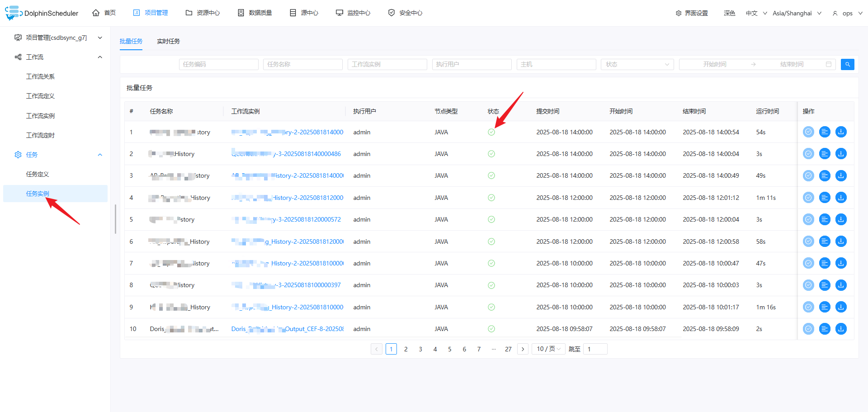868x412 pixels.
Task: Download the log for task row 7
Action: pos(841,263)
